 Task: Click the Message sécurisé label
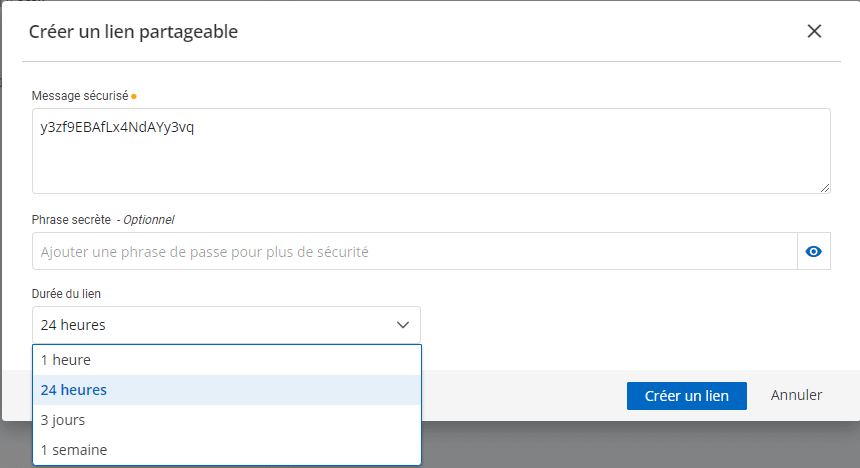click(80, 96)
